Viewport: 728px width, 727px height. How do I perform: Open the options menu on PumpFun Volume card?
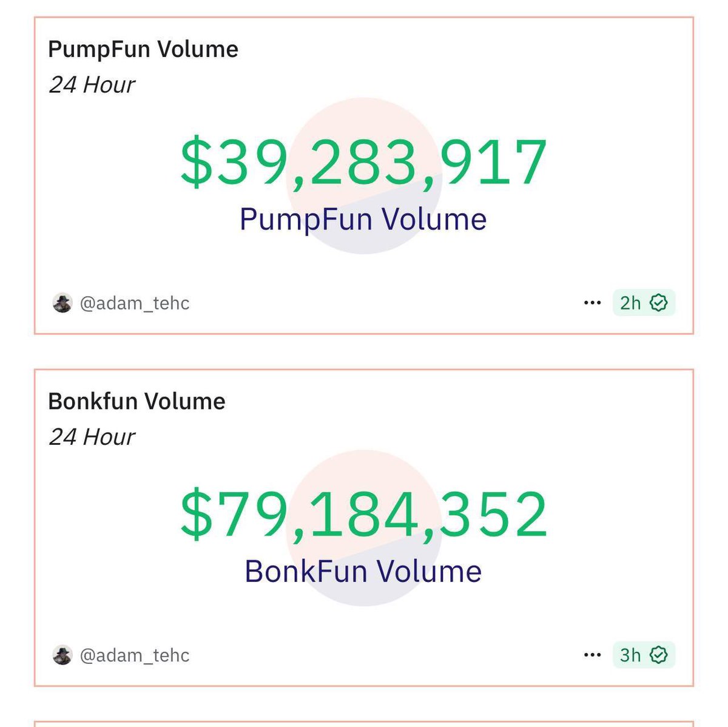click(592, 303)
